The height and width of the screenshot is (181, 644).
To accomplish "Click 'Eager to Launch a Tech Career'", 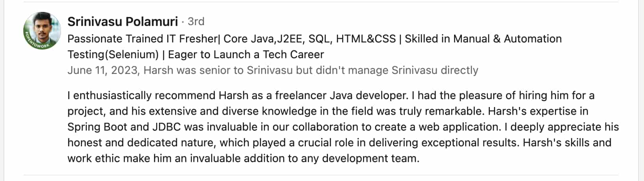I will (x=246, y=55).
